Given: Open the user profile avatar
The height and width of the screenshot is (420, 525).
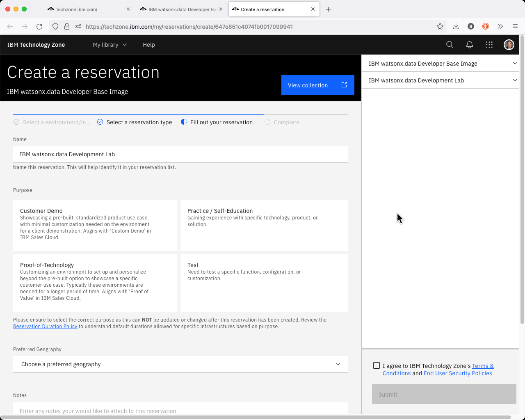Looking at the screenshot, I should (x=509, y=45).
